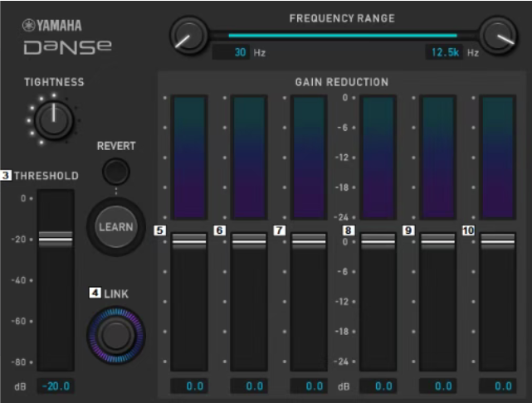Click the Threshold -20.0 dB value field
The image size is (532, 403).
(56, 386)
